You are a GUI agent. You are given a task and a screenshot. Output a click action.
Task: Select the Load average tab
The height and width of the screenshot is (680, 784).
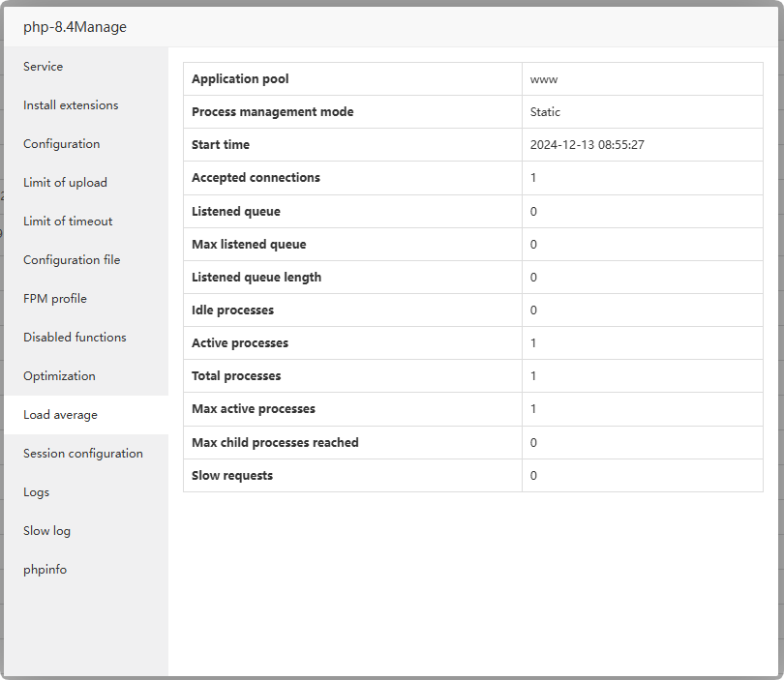(60, 415)
